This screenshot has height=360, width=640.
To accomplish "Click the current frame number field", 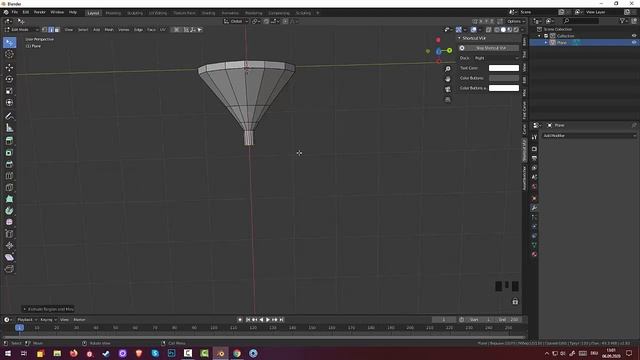I will click(444, 320).
